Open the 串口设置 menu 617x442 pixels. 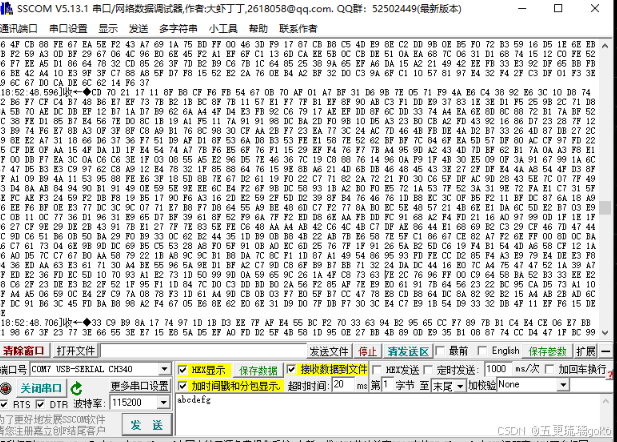(x=68, y=29)
